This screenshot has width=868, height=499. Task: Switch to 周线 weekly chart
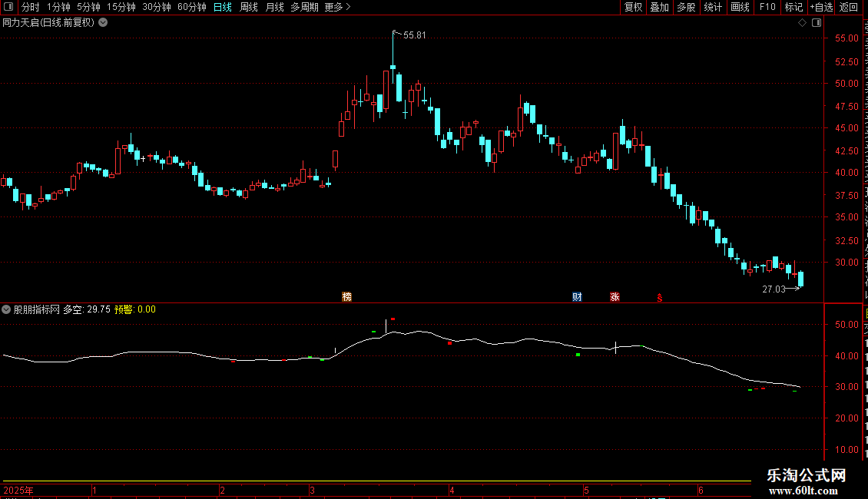click(249, 7)
